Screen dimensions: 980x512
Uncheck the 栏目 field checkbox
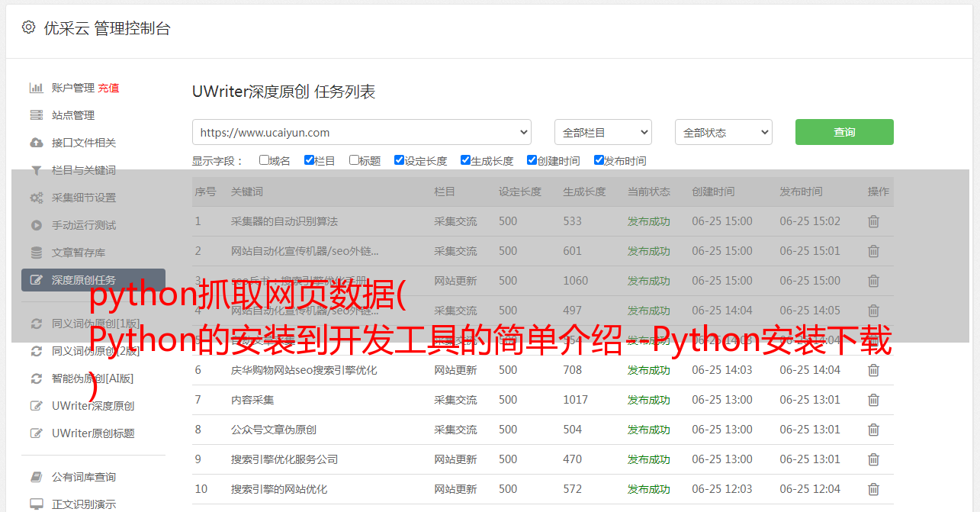click(309, 160)
